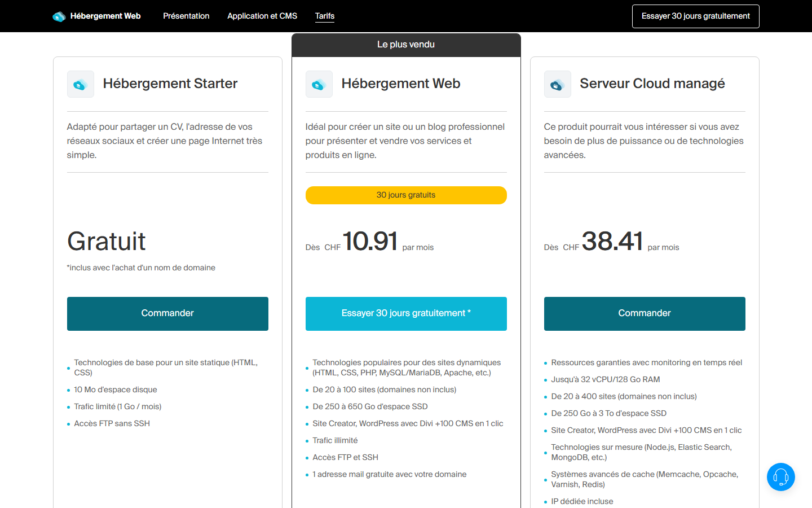Click Accès FTP sans SSH feature

(x=112, y=423)
